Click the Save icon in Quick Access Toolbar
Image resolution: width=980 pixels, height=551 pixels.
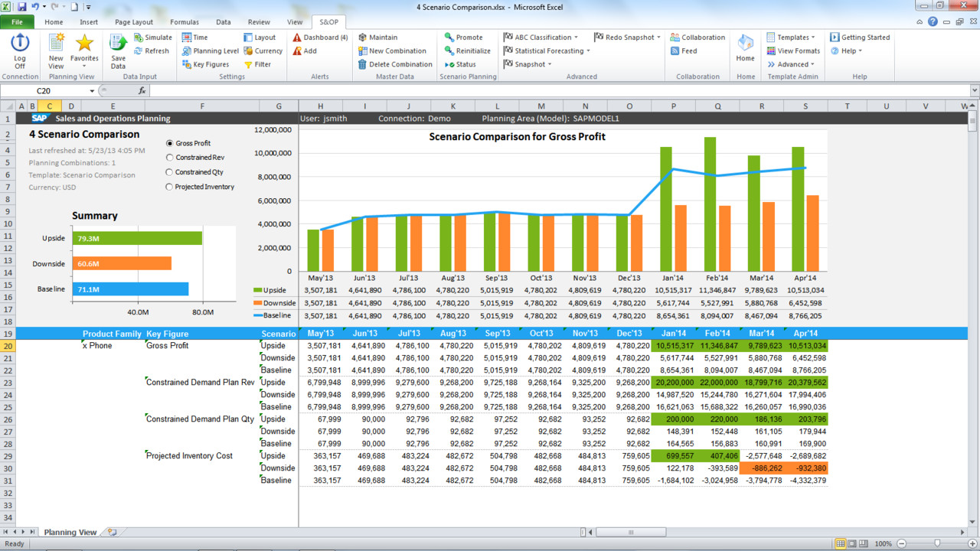point(21,6)
